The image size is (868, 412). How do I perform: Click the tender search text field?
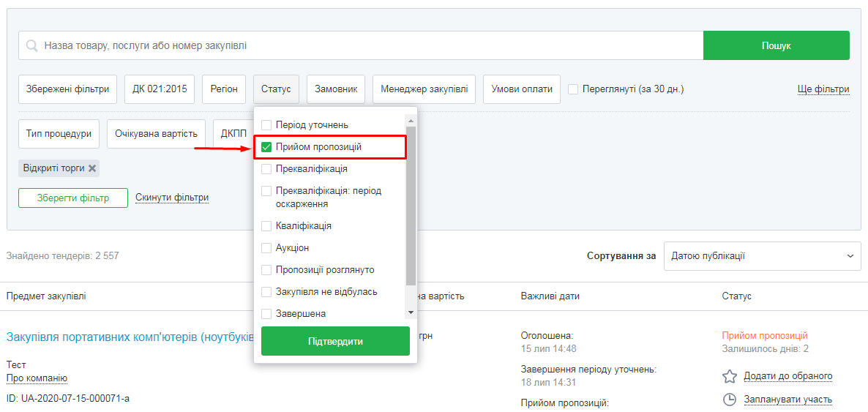(x=366, y=45)
